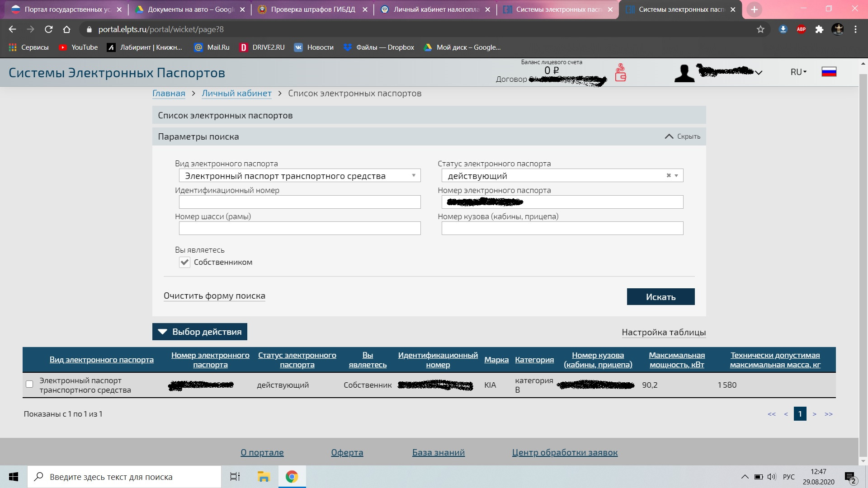Open the О портале footer link
The width and height of the screenshot is (868, 488).
tap(262, 452)
